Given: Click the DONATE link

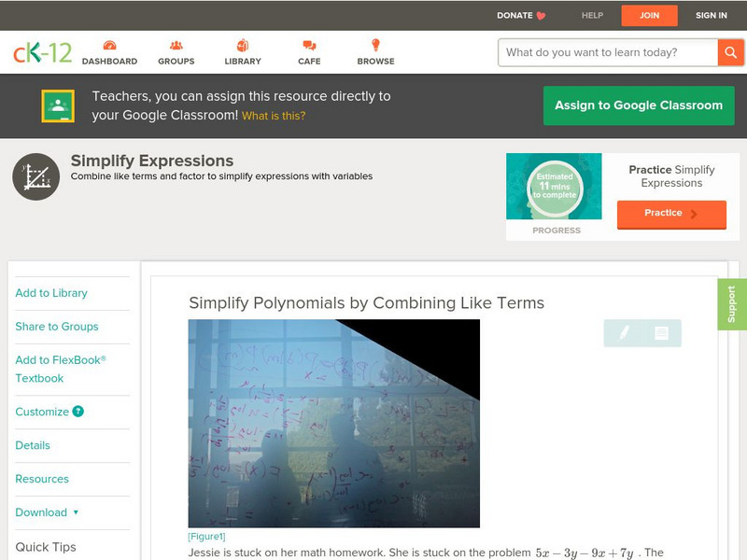Looking at the screenshot, I should (514, 15).
